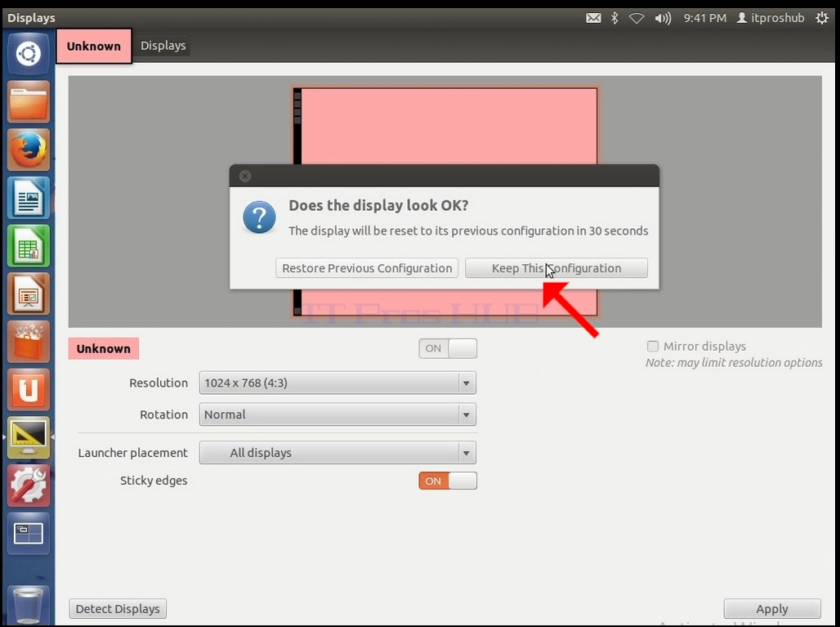Open the session gear menu icon
This screenshot has width=840, height=627.
[822, 18]
